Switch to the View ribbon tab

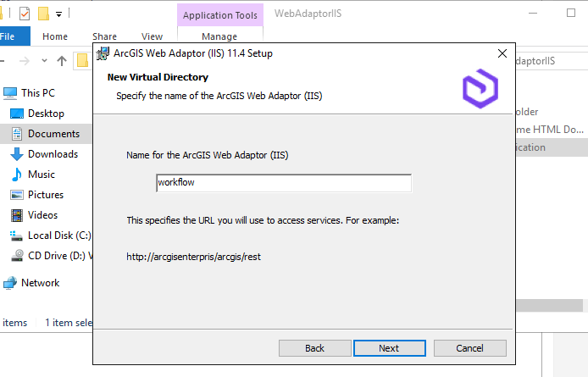coord(152,36)
